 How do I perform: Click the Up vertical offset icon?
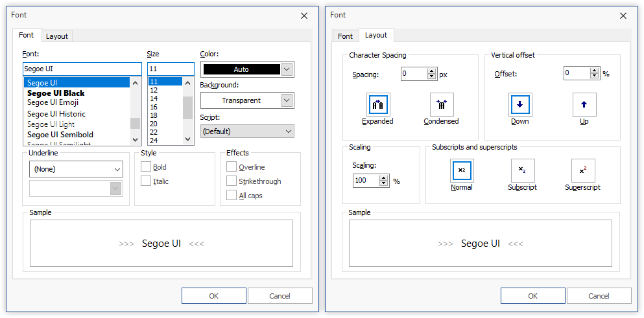[584, 105]
